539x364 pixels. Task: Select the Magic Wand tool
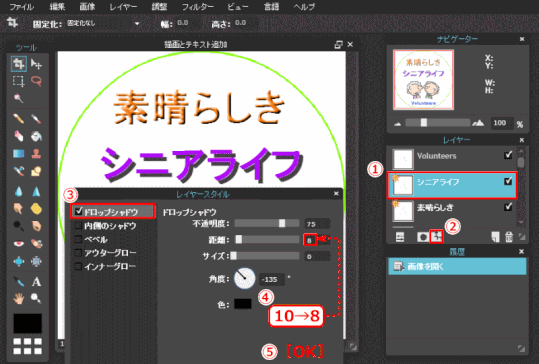coord(18,99)
